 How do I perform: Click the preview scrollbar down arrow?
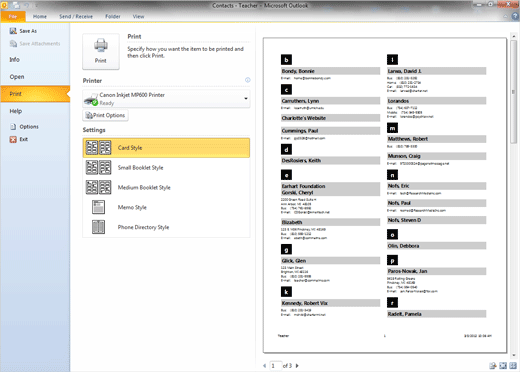tap(513, 355)
